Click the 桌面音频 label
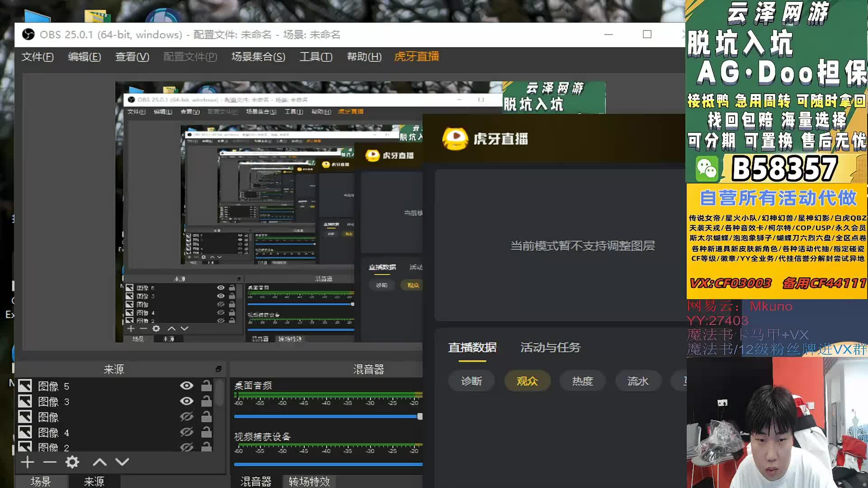This screenshot has width=868, height=488. pyautogui.click(x=253, y=385)
